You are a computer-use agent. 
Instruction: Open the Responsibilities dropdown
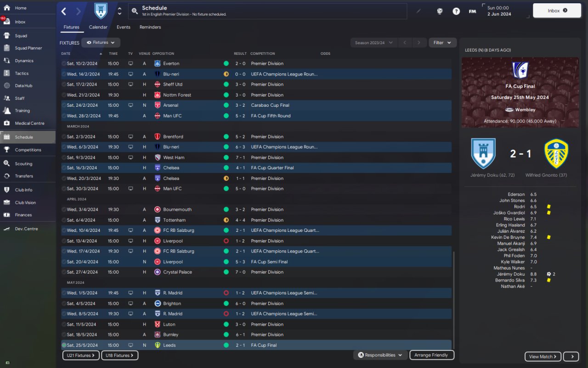pyautogui.click(x=380, y=355)
